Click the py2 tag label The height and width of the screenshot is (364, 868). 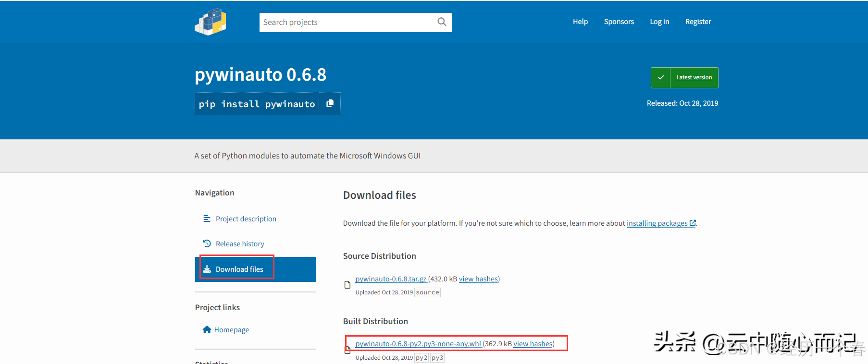(x=422, y=357)
